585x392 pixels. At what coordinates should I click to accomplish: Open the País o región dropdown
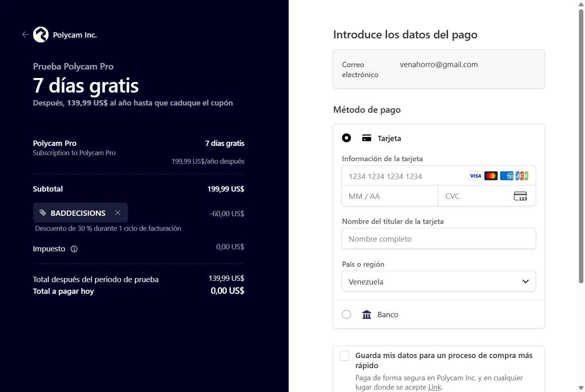pos(439,281)
